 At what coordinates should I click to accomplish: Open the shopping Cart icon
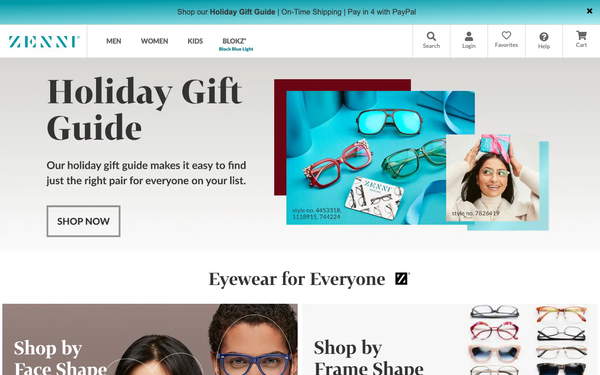pos(581,36)
